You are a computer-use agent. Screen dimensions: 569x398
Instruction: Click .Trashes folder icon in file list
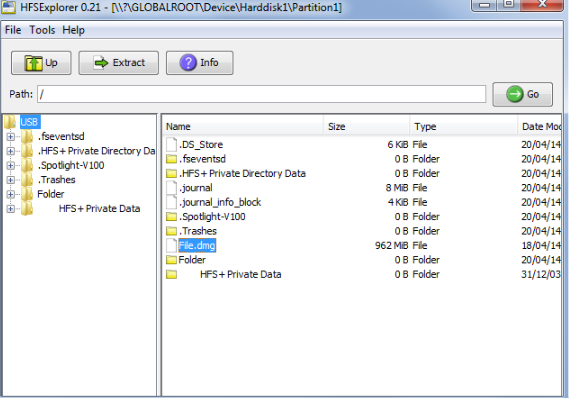pos(171,231)
